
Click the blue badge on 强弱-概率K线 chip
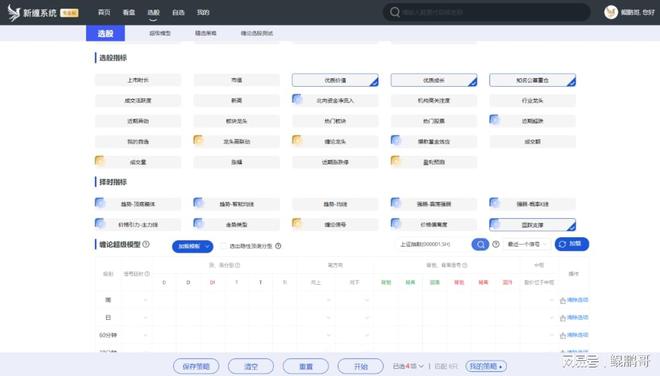tap(494, 203)
